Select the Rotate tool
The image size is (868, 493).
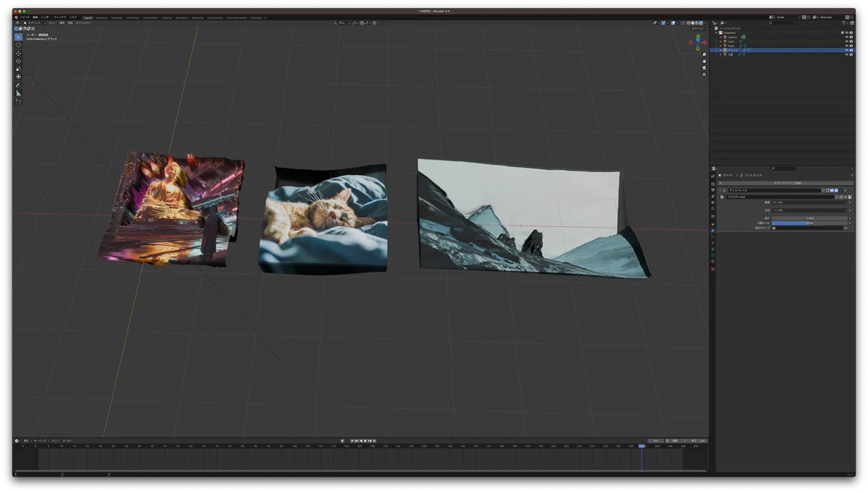click(x=18, y=61)
